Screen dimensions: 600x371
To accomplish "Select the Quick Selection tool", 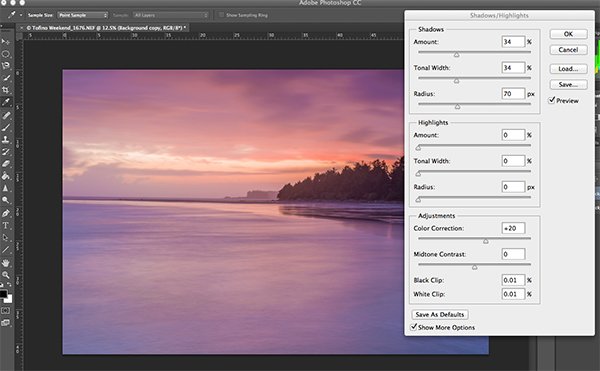I will [5, 78].
